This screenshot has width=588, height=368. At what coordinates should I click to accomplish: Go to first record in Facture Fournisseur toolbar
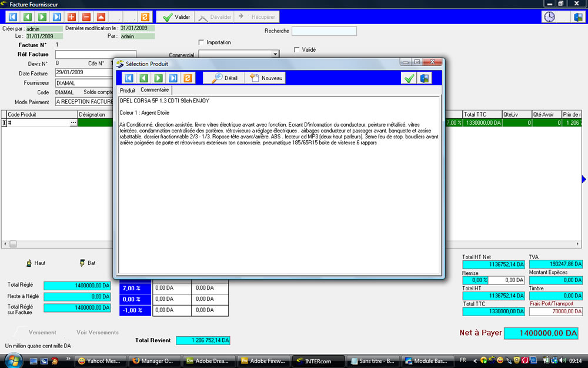[x=13, y=17]
